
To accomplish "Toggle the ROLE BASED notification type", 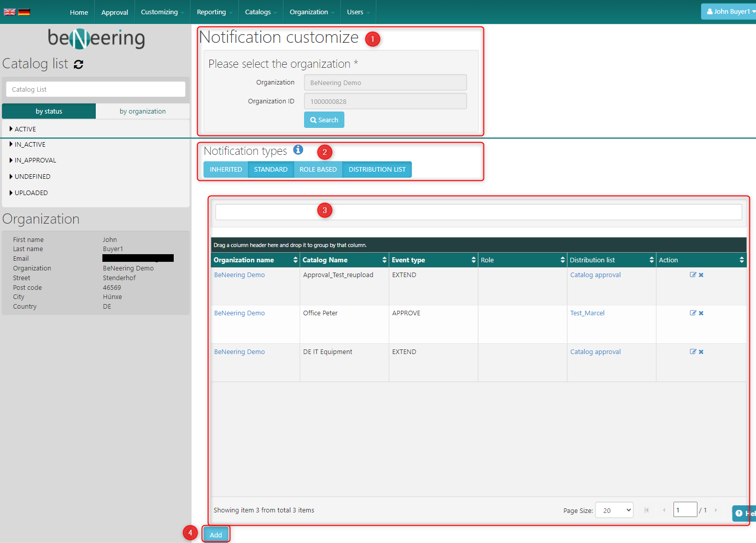I will pos(318,170).
